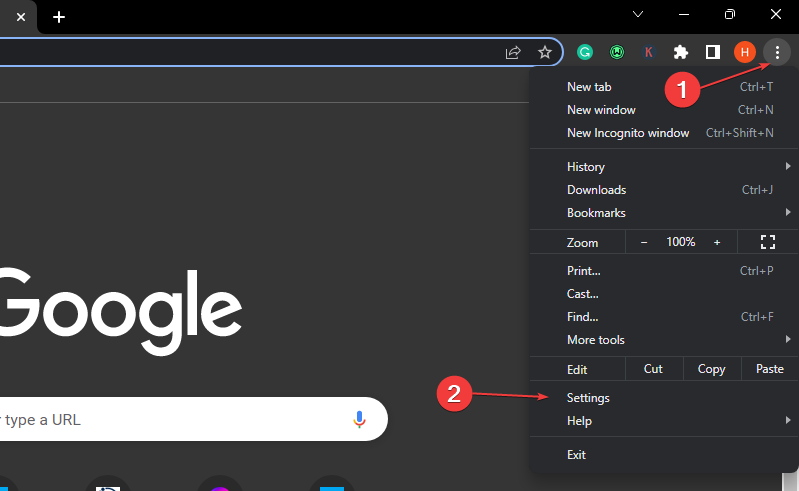Open the Extensions puzzle icon
The image size is (799, 491).
(680, 52)
